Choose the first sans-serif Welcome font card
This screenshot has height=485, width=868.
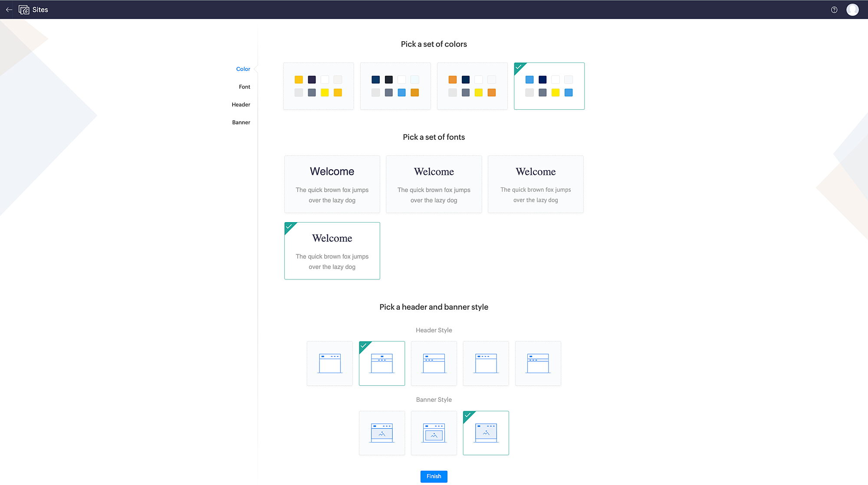pyautogui.click(x=332, y=184)
